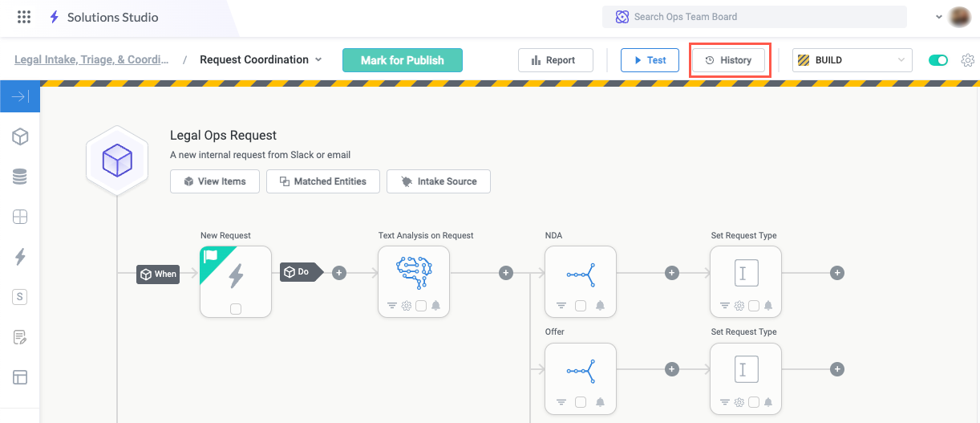
Task: Open the Matched Entities tab
Action: tap(322, 181)
